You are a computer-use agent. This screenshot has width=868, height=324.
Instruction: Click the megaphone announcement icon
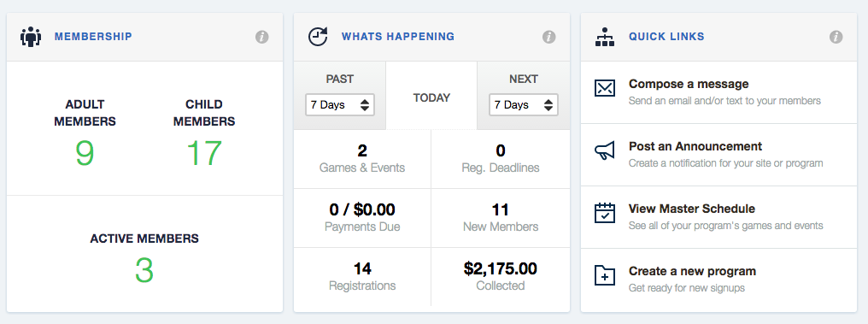click(605, 150)
